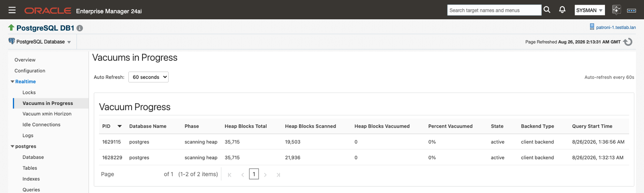Sort by State column header
The image size is (644, 193).
tap(497, 126)
